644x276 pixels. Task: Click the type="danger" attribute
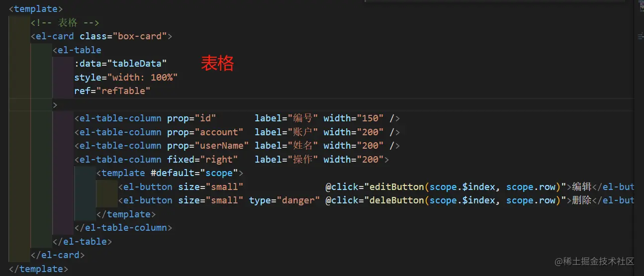(284, 200)
